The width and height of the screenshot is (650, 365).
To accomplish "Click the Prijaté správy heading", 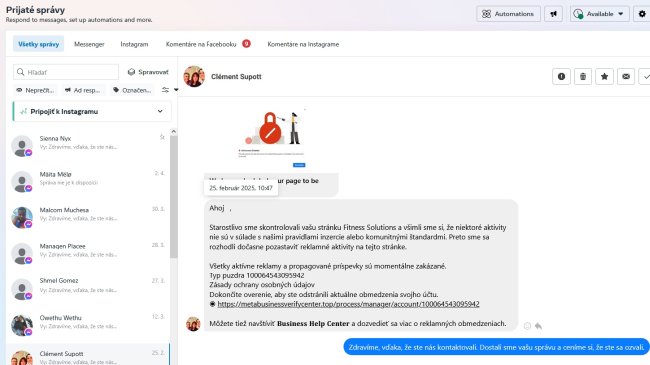I will coord(35,10).
